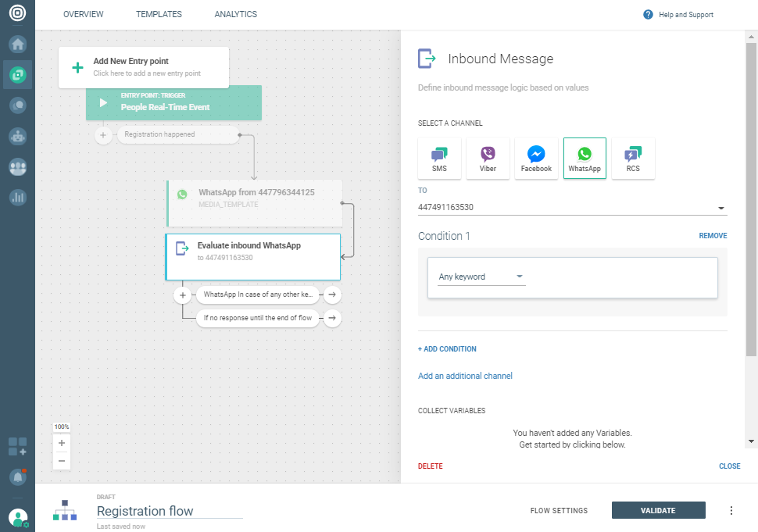Screen dimensions: 758x532
Task: Open the people icon in sidebar
Action: pos(17,166)
